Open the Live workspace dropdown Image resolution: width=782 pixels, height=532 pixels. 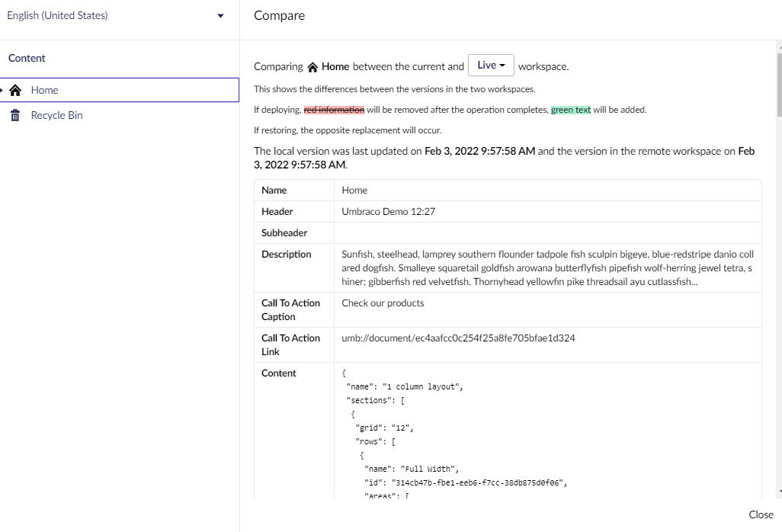[491, 66]
